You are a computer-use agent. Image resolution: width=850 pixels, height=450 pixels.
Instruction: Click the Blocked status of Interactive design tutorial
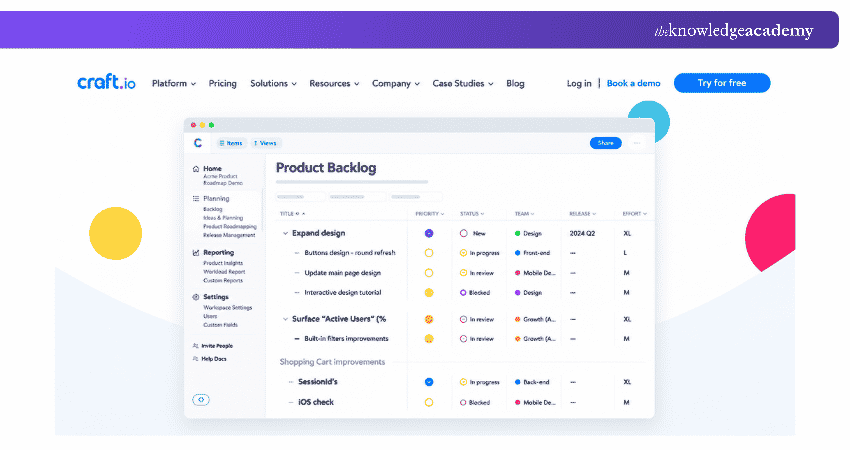[475, 293]
